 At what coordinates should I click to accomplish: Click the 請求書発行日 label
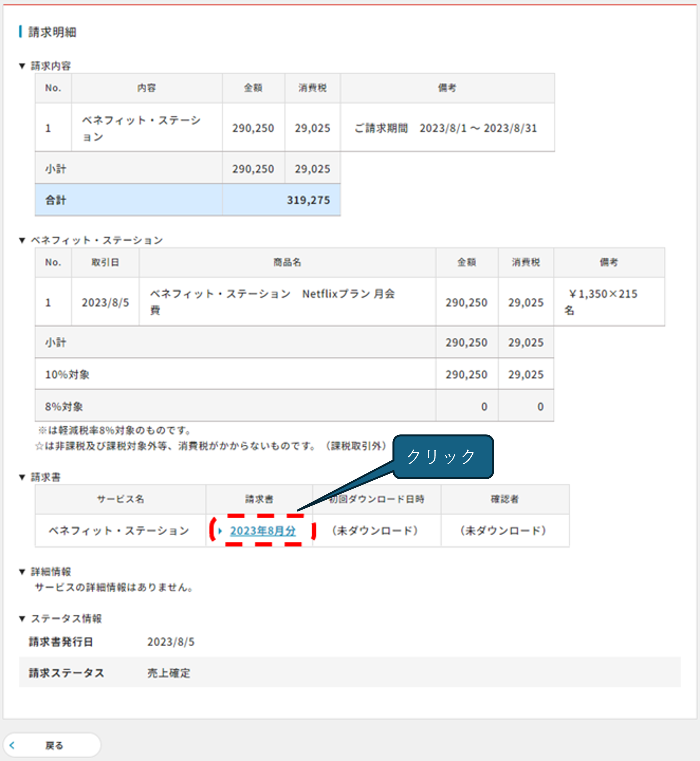pos(61,642)
